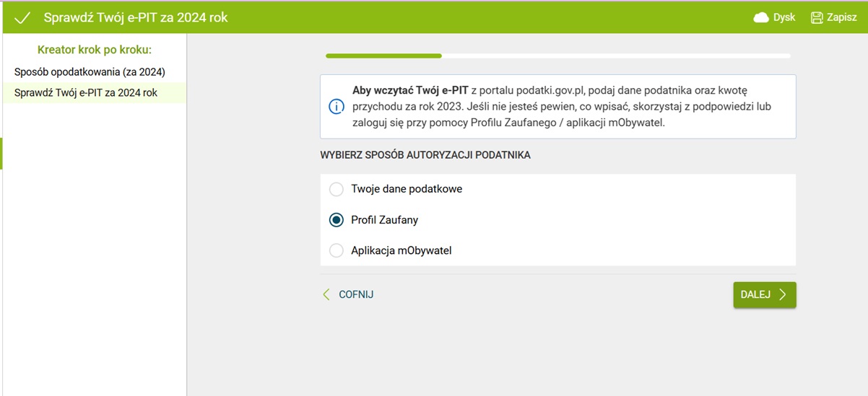Click the checkmark icon in the header

(22, 18)
